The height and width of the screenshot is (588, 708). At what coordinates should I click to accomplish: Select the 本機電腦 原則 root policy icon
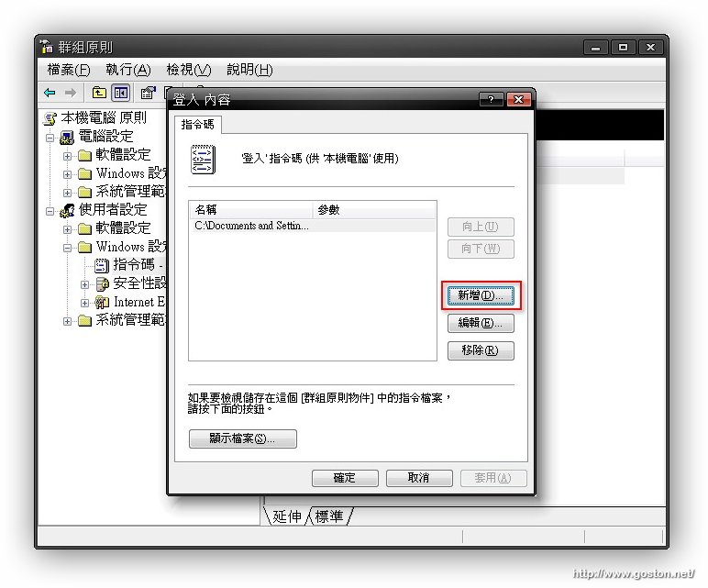[50, 118]
